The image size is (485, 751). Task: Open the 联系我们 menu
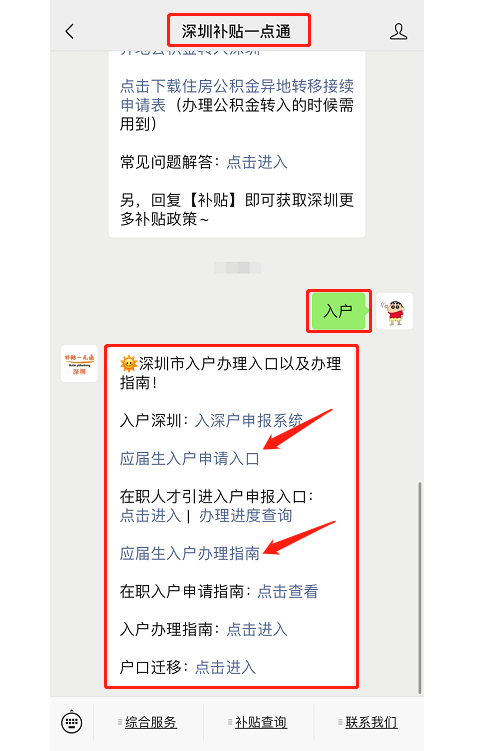coord(371,722)
